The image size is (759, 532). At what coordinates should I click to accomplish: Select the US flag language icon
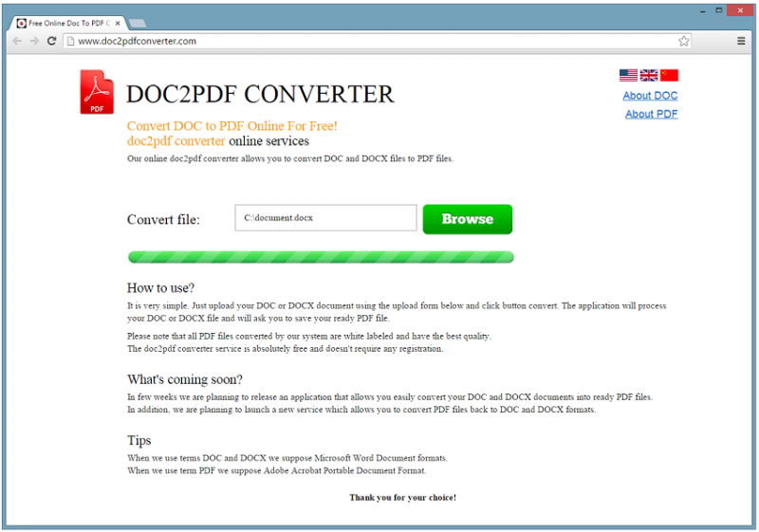pyautogui.click(x=628, y=76)
